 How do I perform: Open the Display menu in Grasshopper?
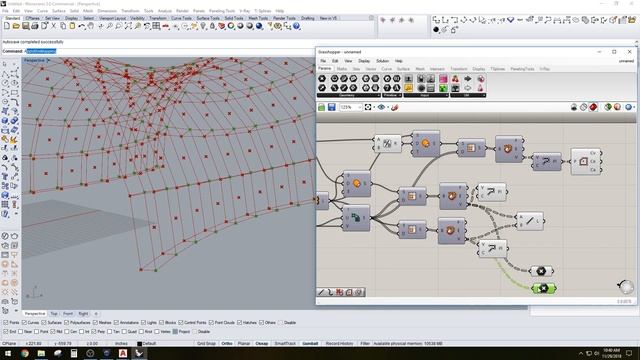[x=364, y=61]
